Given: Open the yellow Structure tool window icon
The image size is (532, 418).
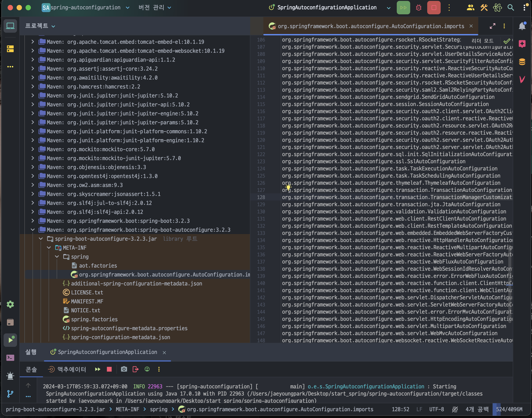Looking at the screenshot, I should tap(10, 49).
